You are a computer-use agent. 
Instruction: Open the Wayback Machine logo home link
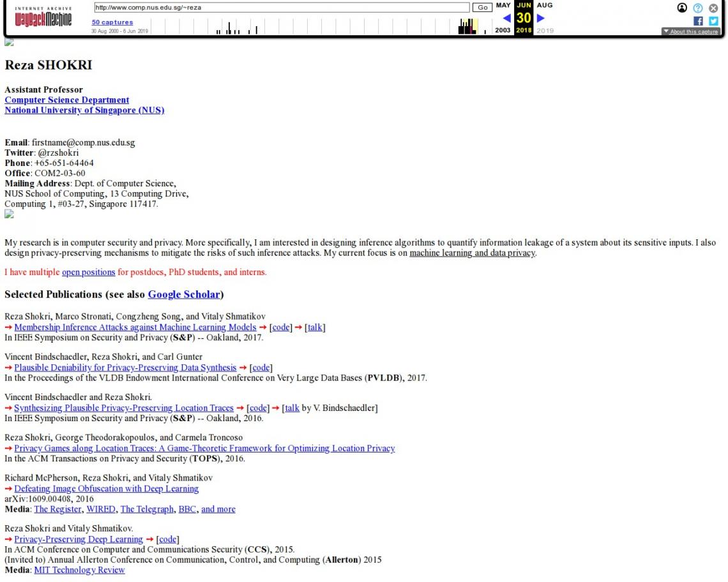43,17
